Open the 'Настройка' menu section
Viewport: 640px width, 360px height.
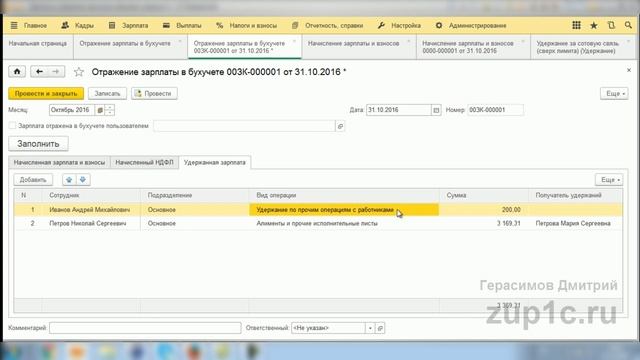point(399,25)
